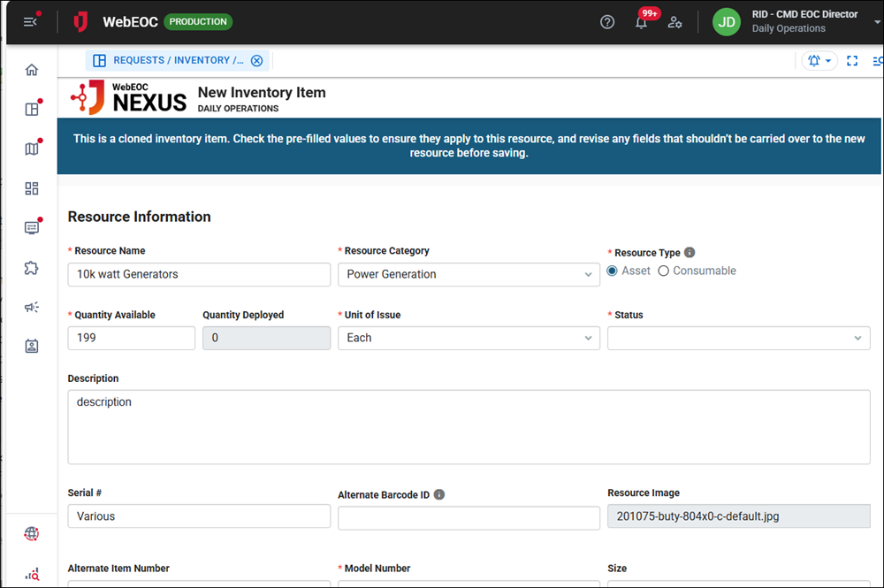
Task: Open the map icon in sidebar
Action: 32,149
